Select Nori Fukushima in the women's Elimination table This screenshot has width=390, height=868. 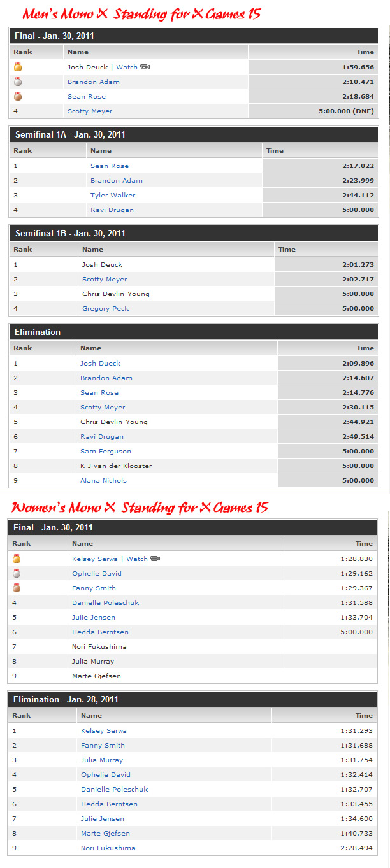click(108, 848)
